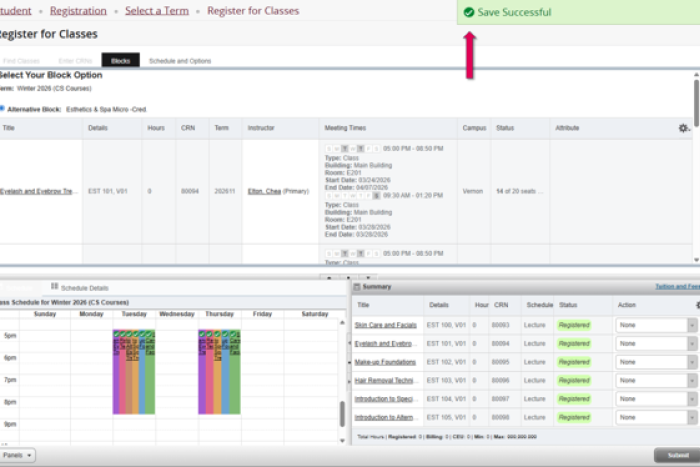Screen dimensions: 700x467
Task: Click the Campus column header
Action: (x=474, y=128)
